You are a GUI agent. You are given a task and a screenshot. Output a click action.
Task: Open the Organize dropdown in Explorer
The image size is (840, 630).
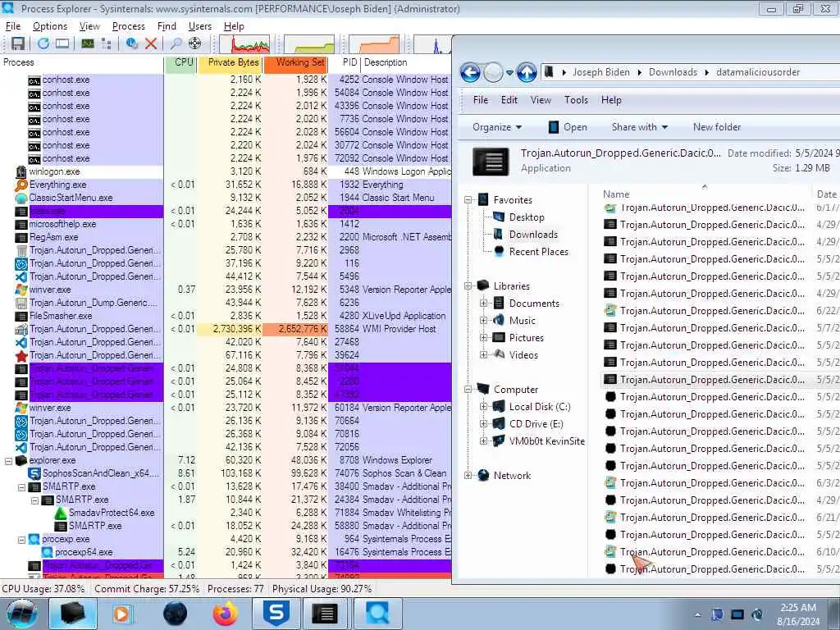496,127
